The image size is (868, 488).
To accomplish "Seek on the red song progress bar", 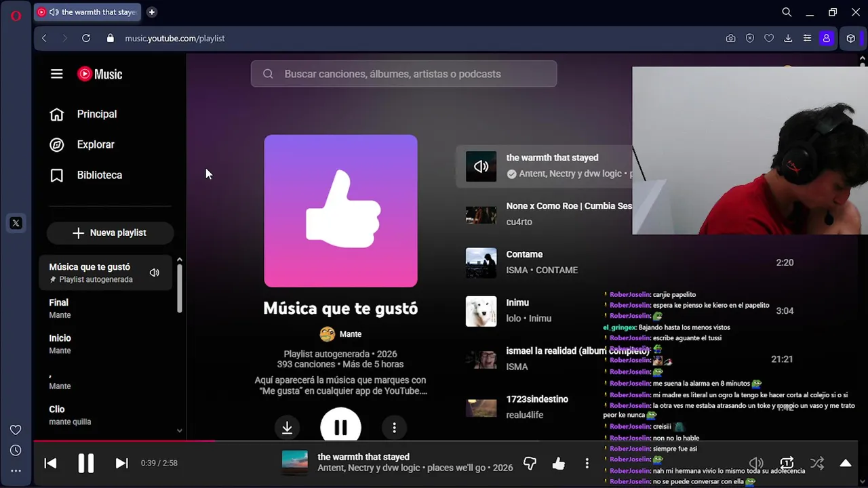I will pyautogui.click(x=125, y=441).
